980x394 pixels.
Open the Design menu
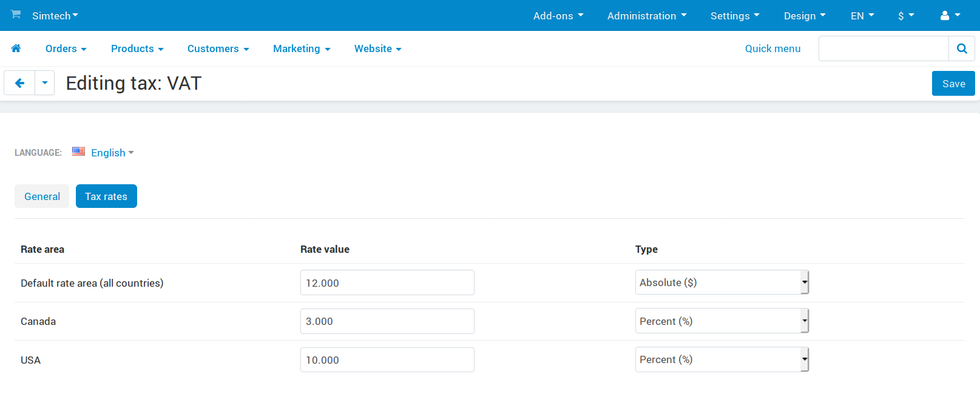coord(805,16)
